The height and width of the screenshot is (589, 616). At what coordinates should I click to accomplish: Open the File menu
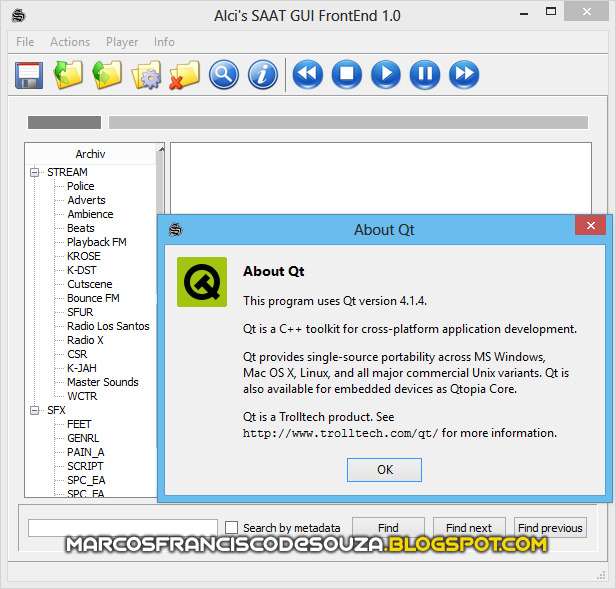click(x=25, y=42)
